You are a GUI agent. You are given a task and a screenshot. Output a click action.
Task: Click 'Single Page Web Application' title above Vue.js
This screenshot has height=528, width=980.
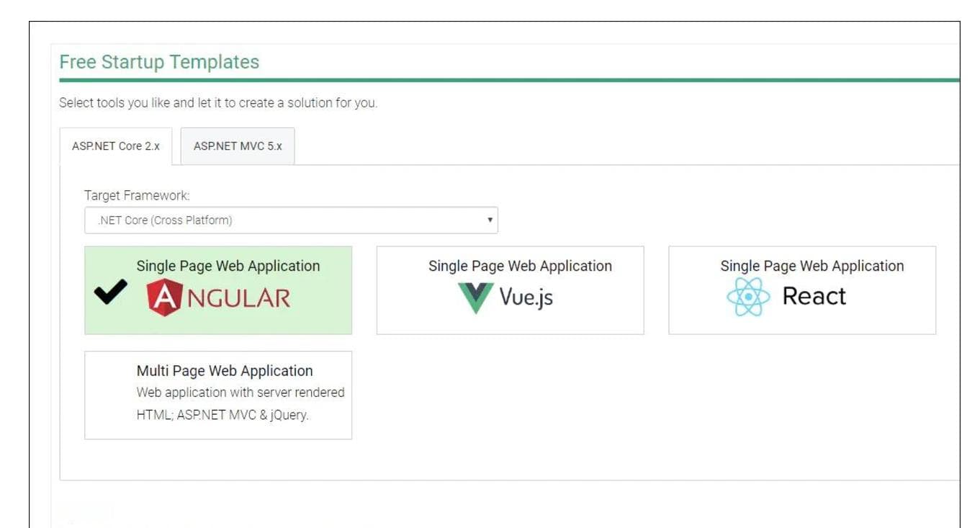point(520,266)
